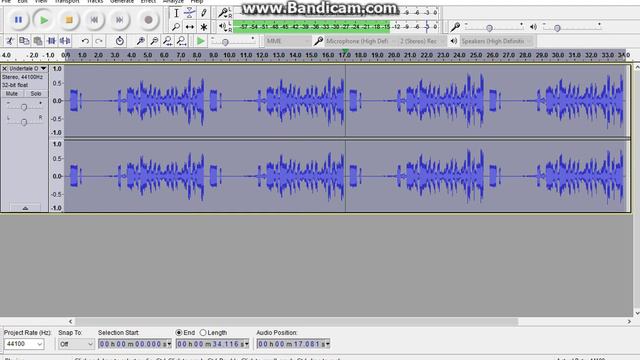The width and height of the screenshot is (640, 360).
Task: Select the Draw pencil tool
Action: click(x=204, y=13)
